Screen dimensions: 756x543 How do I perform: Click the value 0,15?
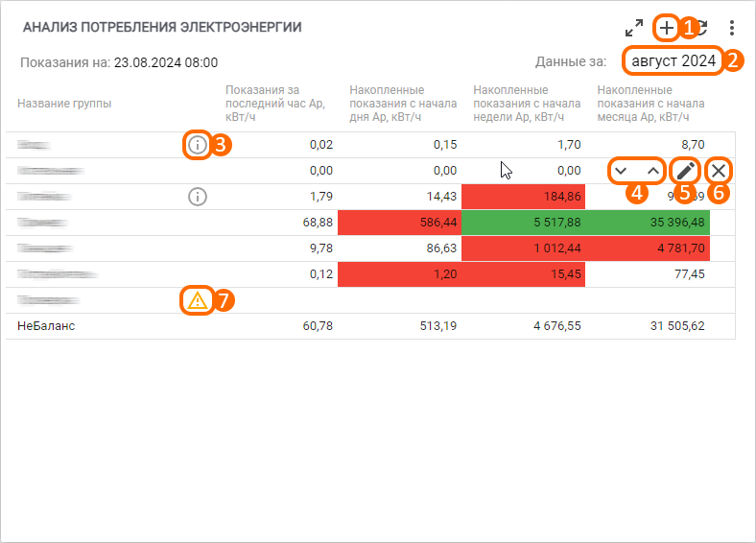pyautogui.click(x=445, y=145)
